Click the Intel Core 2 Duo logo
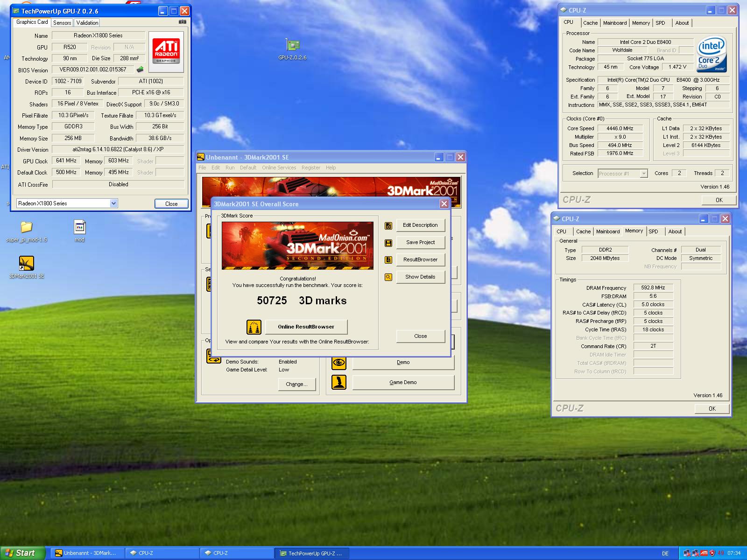The image size is (747, 560). click(x=712, y=55)
